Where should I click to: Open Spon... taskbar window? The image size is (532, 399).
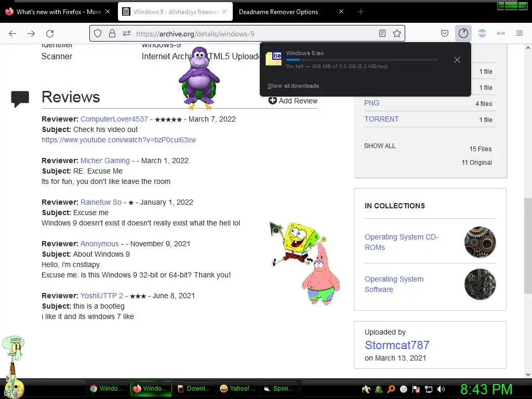click(x=281, y=389)
